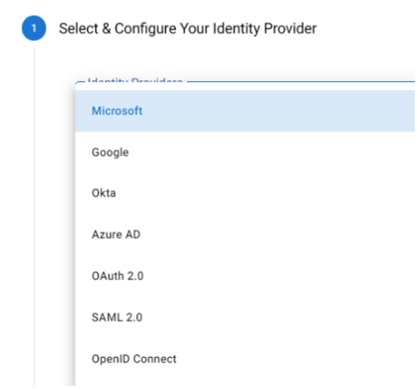The image size is (419, 389).
Task: Choose OAuth 2.0 from the provider list
Action: click(117, 276)
